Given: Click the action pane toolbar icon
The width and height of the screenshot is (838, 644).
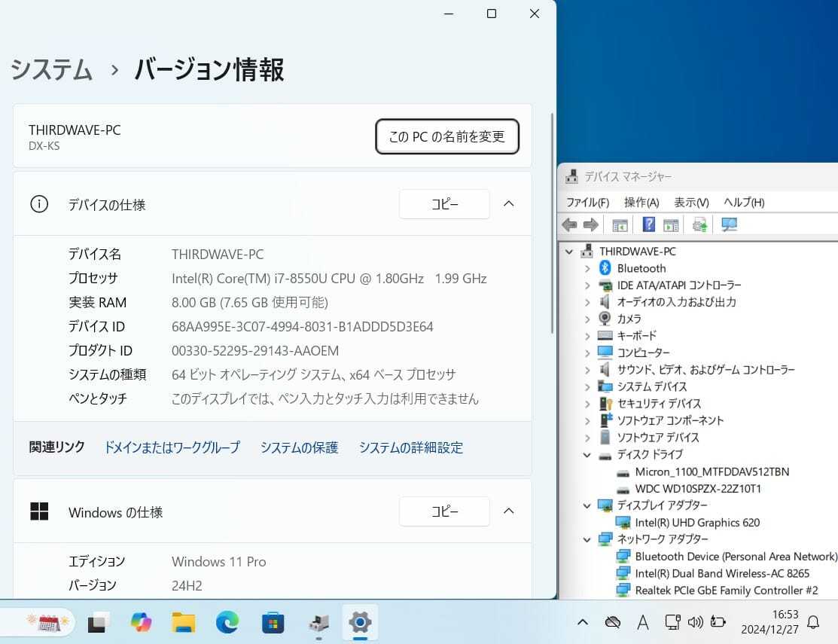Looking at the screenshot, I should [671, 225].
